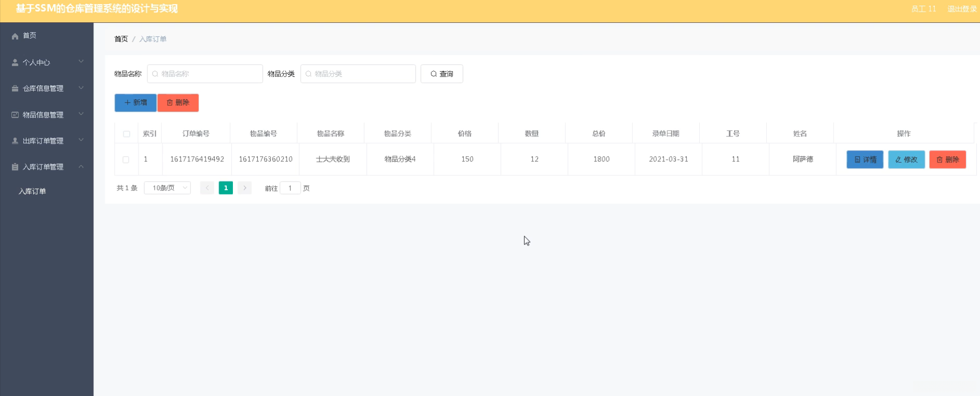Click the order number cell 1617176419492
The height and width of the screenshot is (396, 980).
coord(197,159)
